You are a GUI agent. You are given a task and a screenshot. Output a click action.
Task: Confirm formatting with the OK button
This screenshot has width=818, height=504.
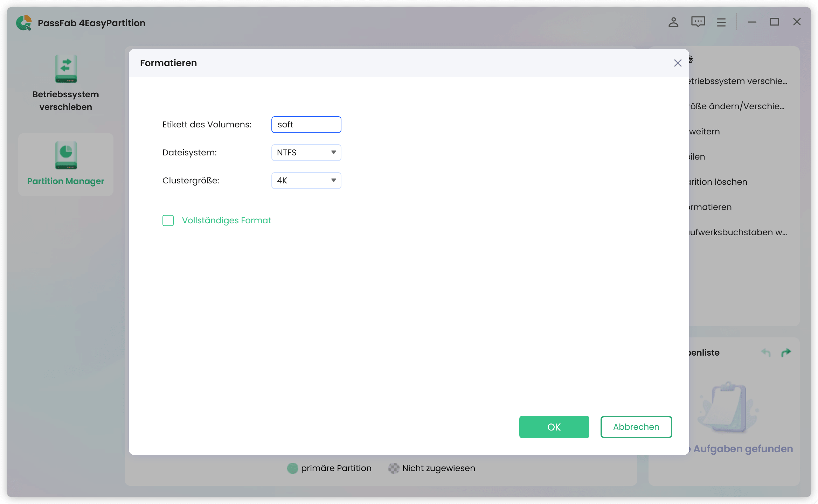tap(554, 427)
